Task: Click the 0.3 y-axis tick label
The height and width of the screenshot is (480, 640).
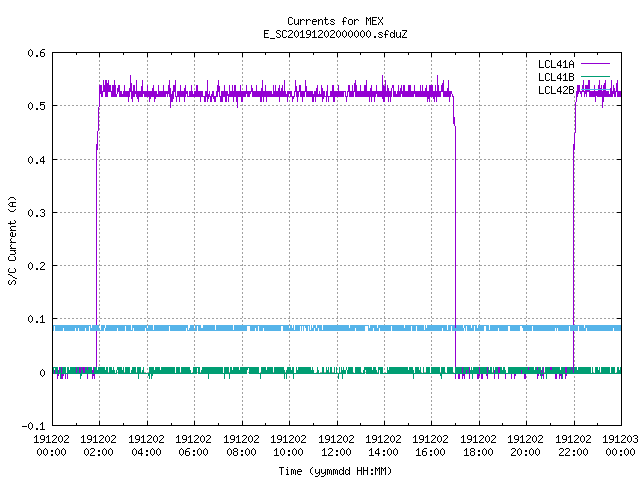Action: [36, 213]
